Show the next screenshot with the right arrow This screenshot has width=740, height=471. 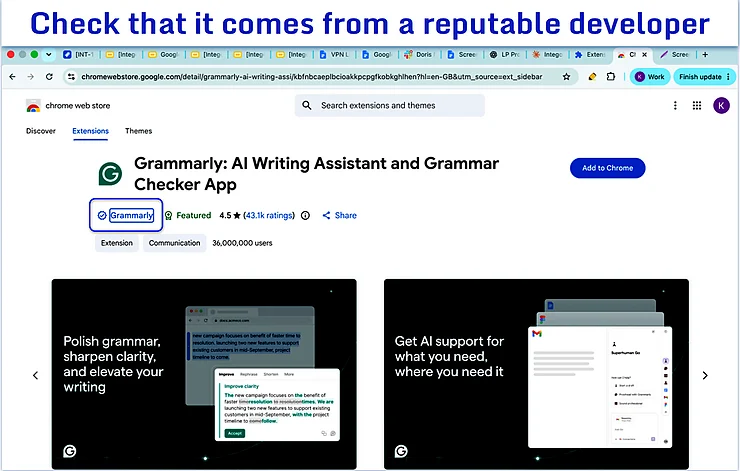click(x=705, y=375)
